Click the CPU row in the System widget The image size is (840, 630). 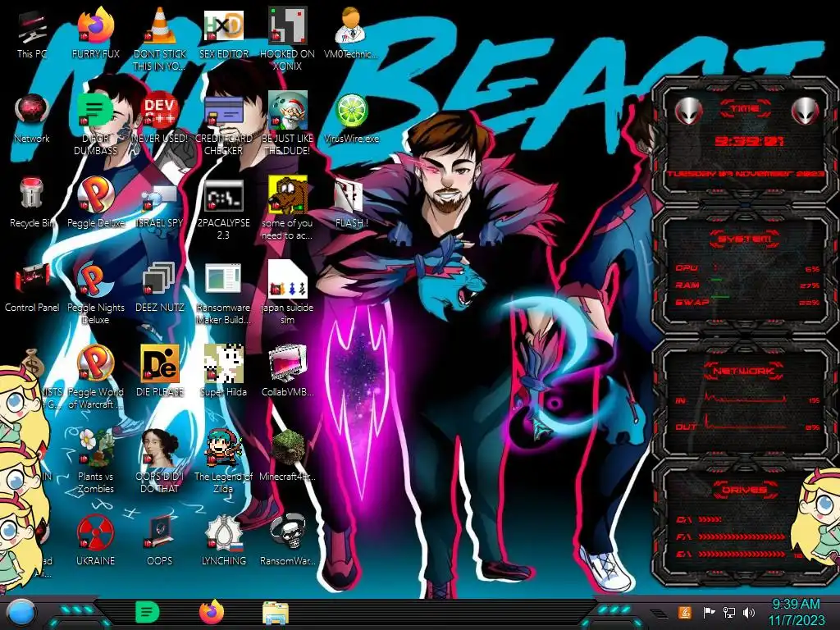coord(747,268)
